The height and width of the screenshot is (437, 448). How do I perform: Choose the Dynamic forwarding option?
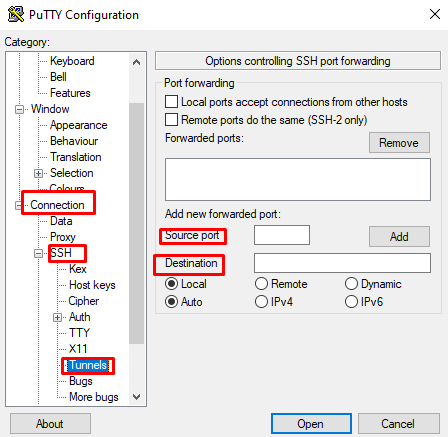click(351, 284)
